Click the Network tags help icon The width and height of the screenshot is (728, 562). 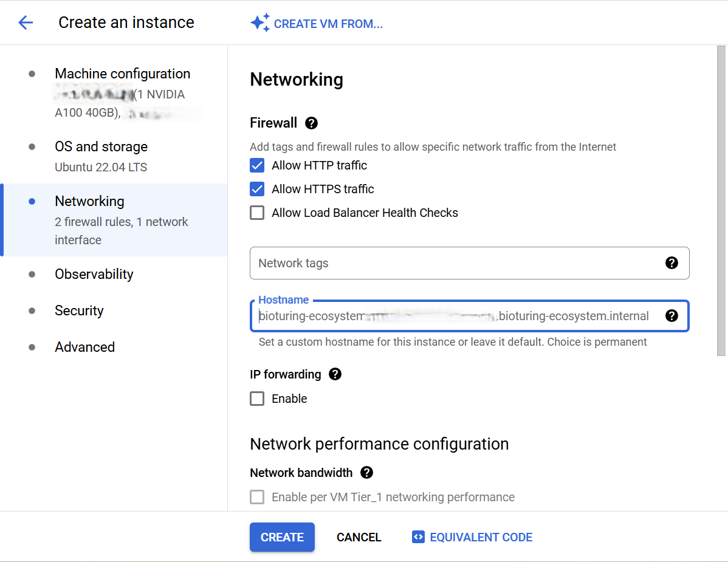pyautogui.click(x=671, y=263)
